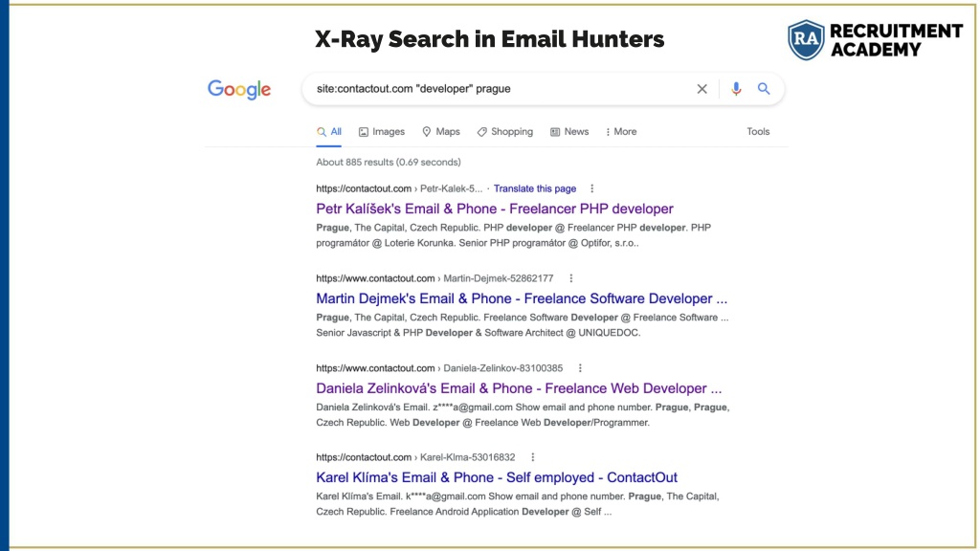Screen dimensions: 980x551
Task: Translate the Petr Kalíšek result page
Action: click(x=535, y=188)
